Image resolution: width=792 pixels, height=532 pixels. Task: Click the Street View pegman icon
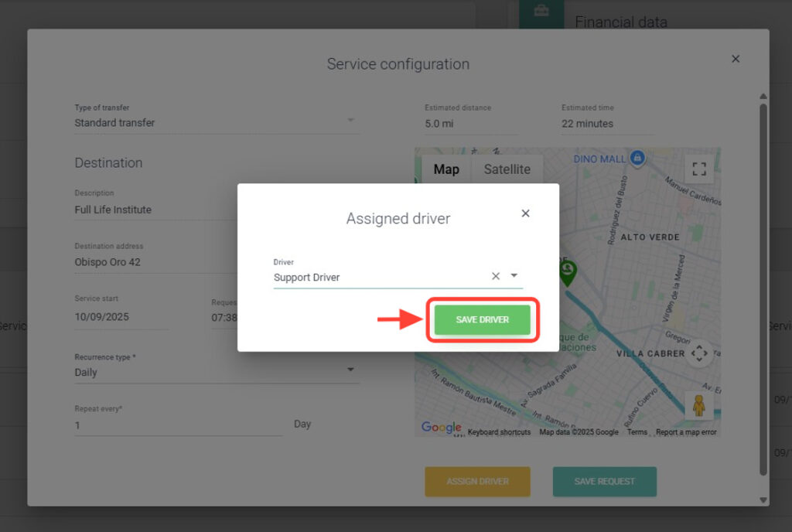[698, 405]
